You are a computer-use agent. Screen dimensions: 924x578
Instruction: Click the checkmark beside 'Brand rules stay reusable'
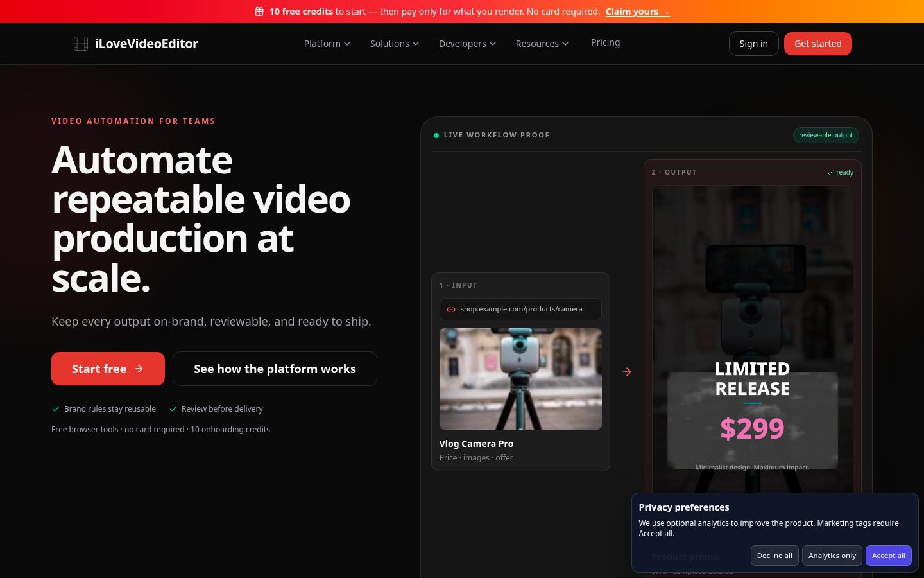click(x=56, y=409)
